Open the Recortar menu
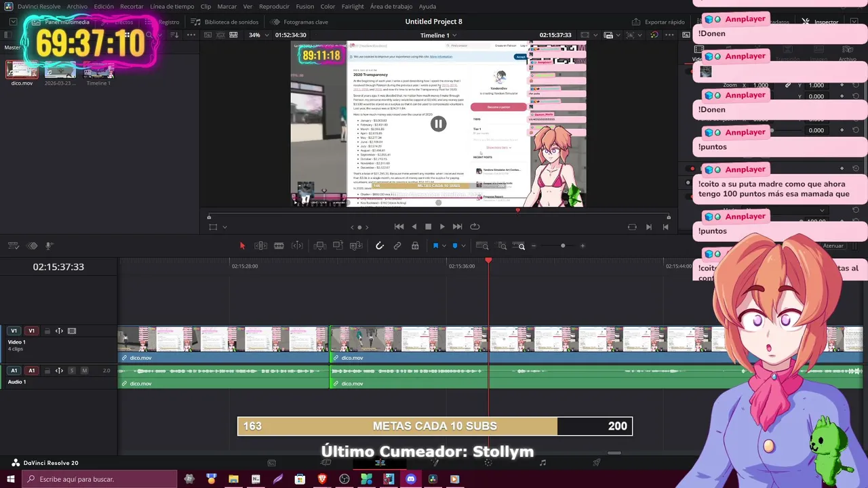Viewport: 868px width, 488px height. click(132, 6)
